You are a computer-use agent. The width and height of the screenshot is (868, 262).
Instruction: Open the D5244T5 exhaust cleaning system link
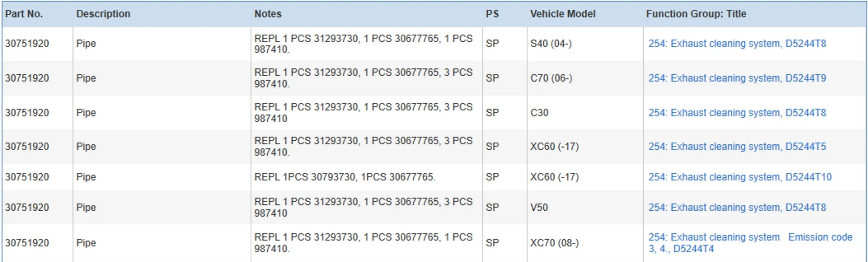coord(737,146)
